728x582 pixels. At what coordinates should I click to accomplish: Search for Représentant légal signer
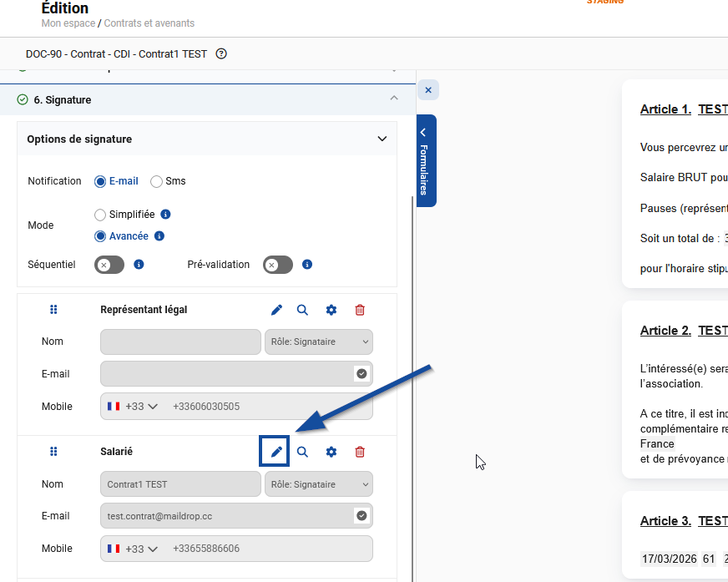[x=302, y=310]
